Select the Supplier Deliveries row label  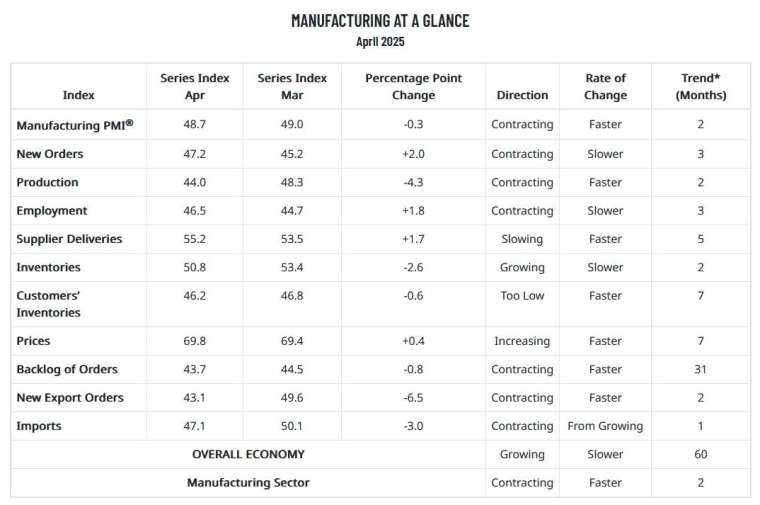tap(69, 239)
